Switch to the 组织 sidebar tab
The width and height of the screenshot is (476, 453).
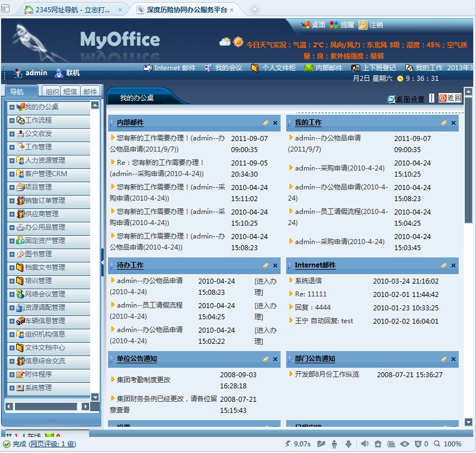click(x=52, y=92)
